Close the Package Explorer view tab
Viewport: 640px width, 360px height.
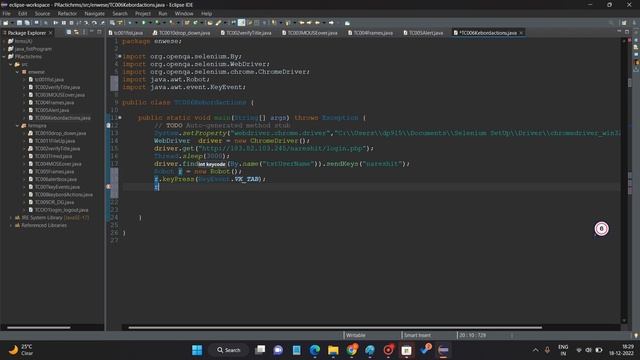click(x=51, y=33)
